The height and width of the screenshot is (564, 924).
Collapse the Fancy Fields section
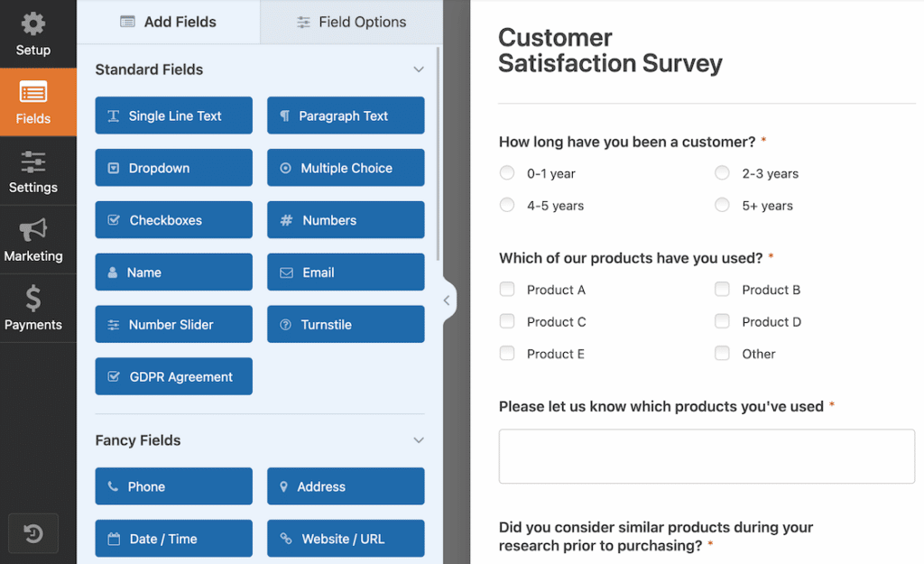[x=418, y=440]
